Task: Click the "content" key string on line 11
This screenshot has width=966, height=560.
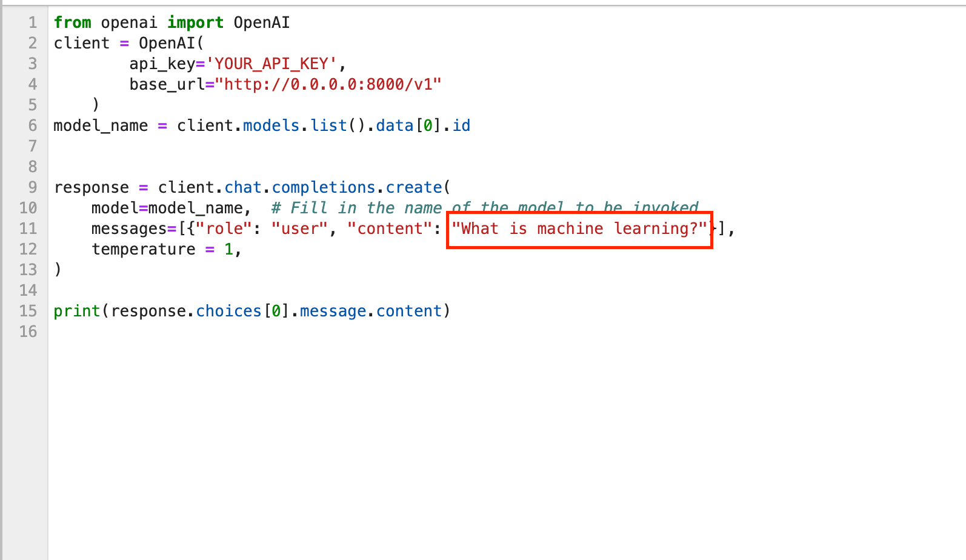Action: [x=390, y=229]
